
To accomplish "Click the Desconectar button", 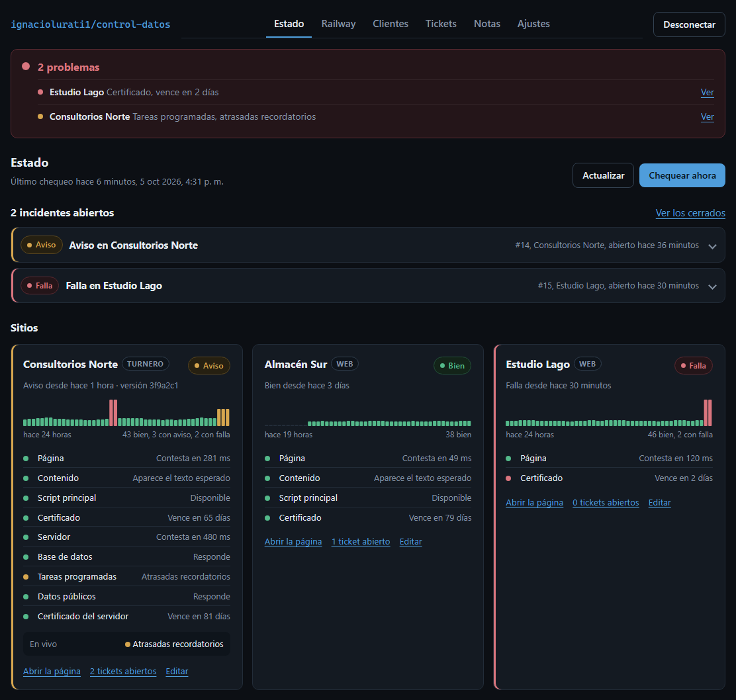I will 689,24.
